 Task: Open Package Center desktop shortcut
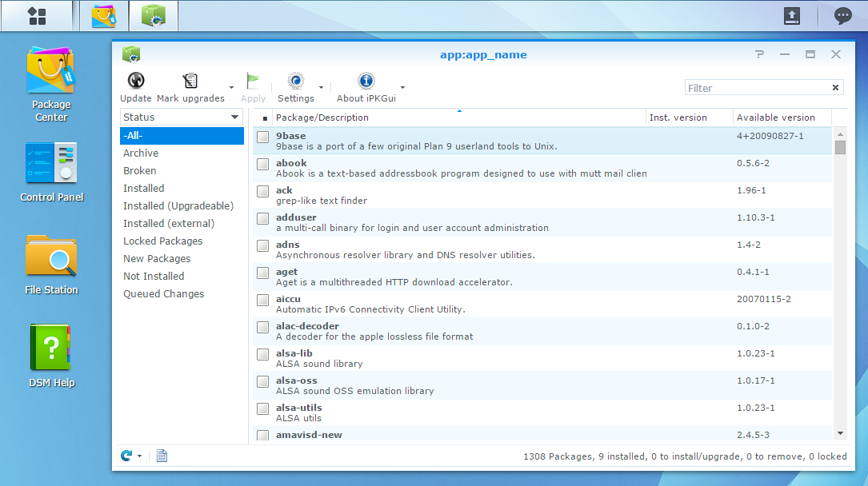(x=51, y=84)
